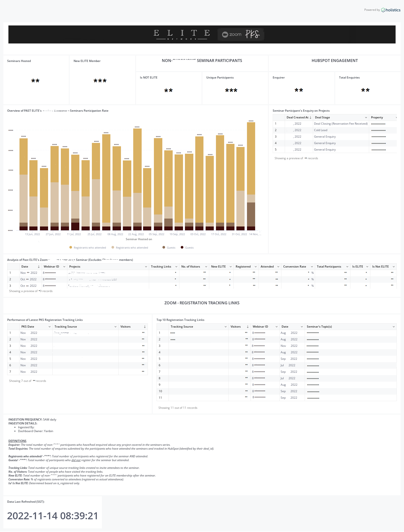Hide the Guests series via the chart legend

(171, 247)
